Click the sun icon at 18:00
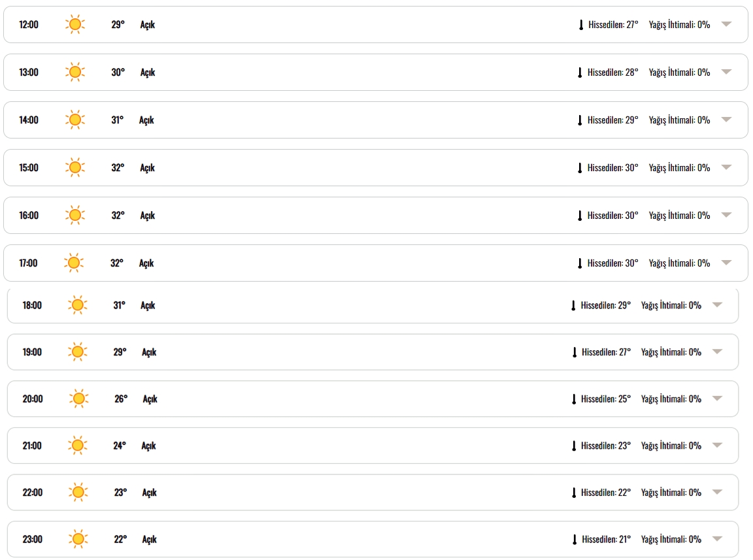 (77, 305)
